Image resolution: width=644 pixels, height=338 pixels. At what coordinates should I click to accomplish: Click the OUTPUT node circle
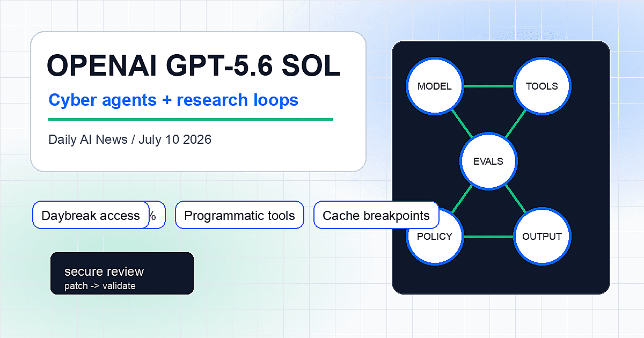pyautogui.click(x=542, y=237)
